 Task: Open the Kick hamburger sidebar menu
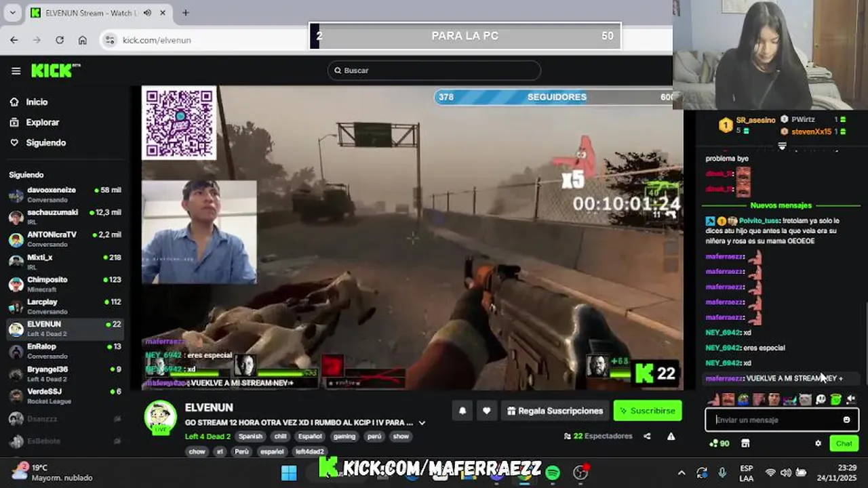[16, 70]
